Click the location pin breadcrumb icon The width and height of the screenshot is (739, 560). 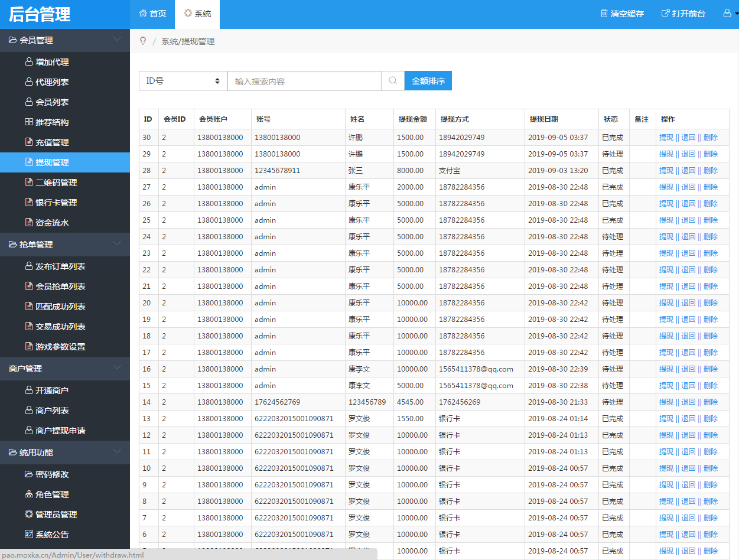pyautogui.click(x=142, y=41)
